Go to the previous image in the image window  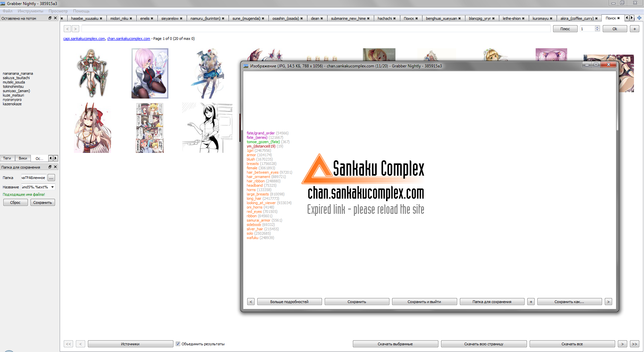(x=251, y=302)
